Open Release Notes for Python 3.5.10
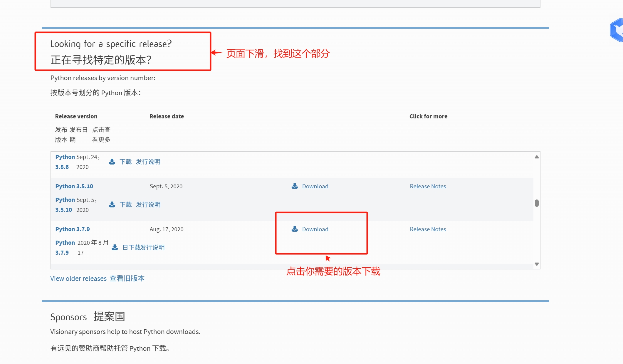 (428, 186)
